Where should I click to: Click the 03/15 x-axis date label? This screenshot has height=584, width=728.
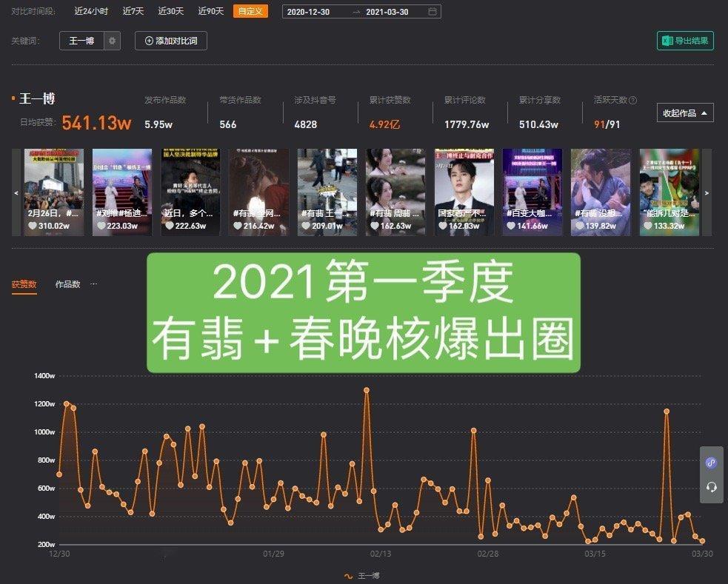[x=595, y=554]
